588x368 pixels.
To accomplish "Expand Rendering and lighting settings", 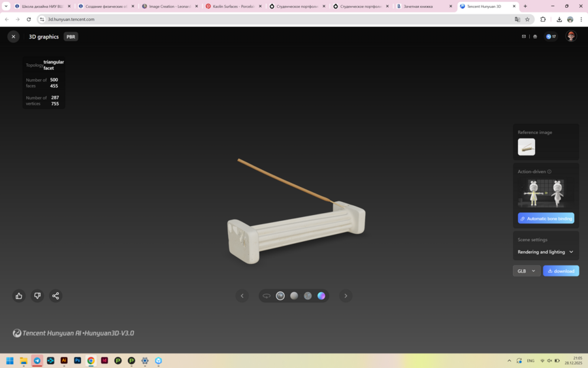I will (x=546, y=252).
